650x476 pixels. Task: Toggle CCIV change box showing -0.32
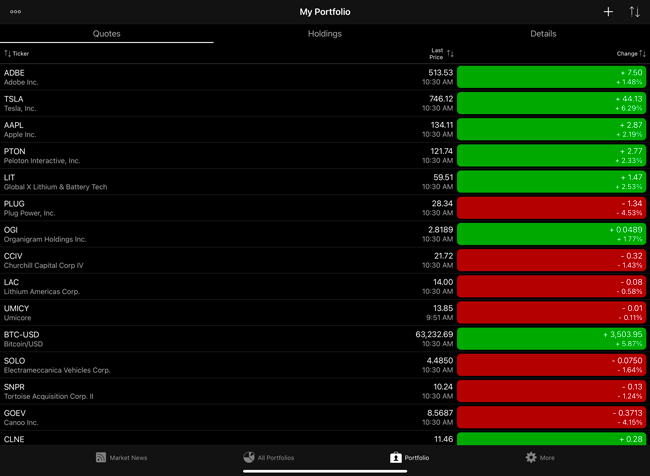551,260
